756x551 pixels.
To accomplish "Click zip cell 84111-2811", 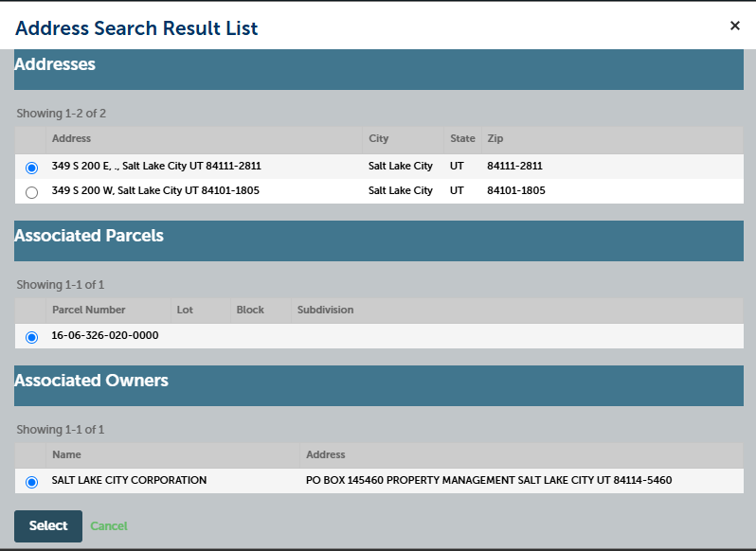I will click(x=515, y=167).
